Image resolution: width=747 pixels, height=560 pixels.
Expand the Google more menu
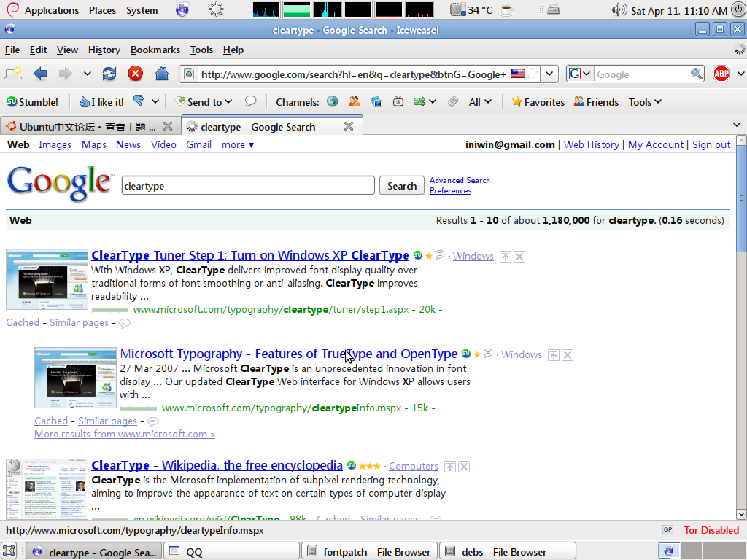point(238,145)
